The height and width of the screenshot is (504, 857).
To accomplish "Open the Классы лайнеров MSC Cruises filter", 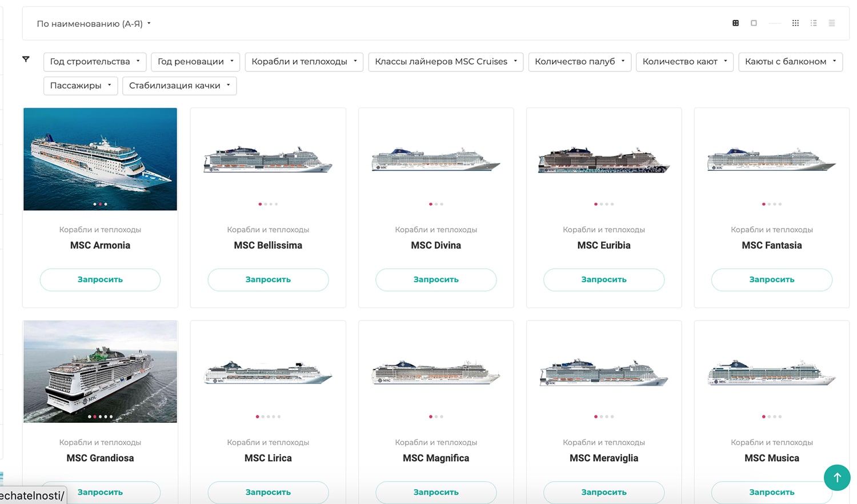I will click(446, 62).
